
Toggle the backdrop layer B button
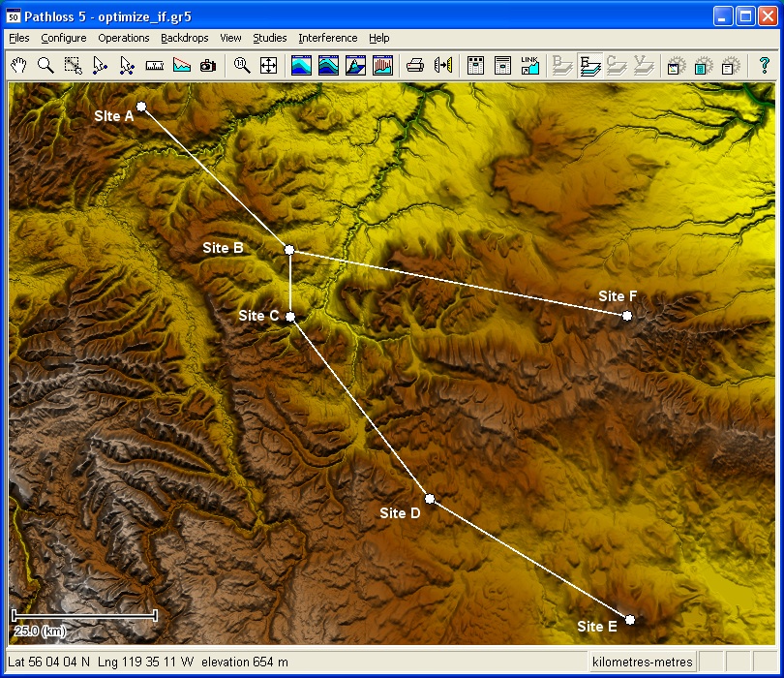(562, 65)
